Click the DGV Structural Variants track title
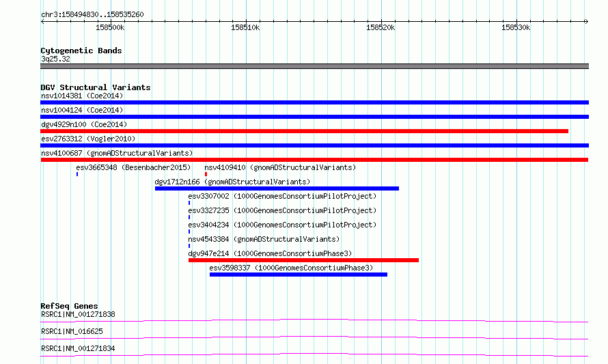The image size is (608, 364). (x=96, y=87)
